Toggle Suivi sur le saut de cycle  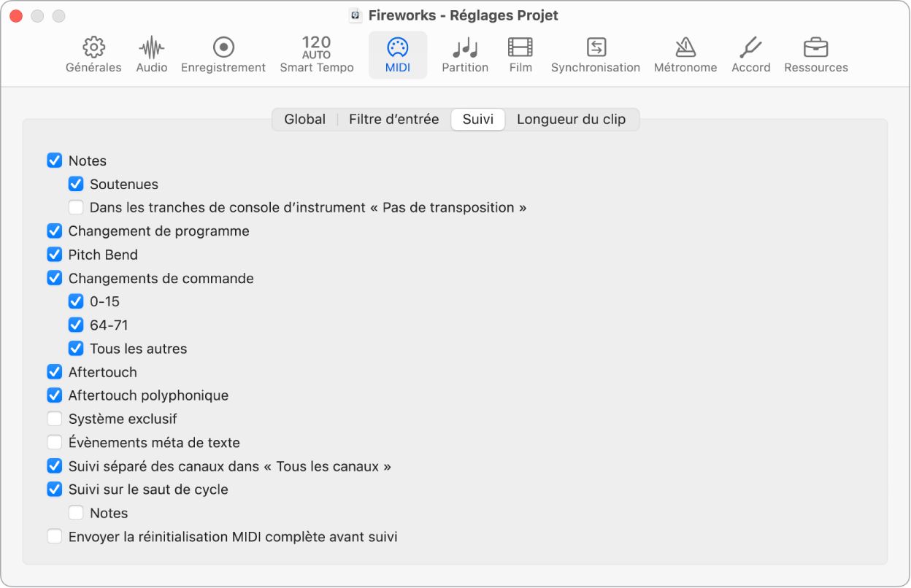(x=55, y=490)
